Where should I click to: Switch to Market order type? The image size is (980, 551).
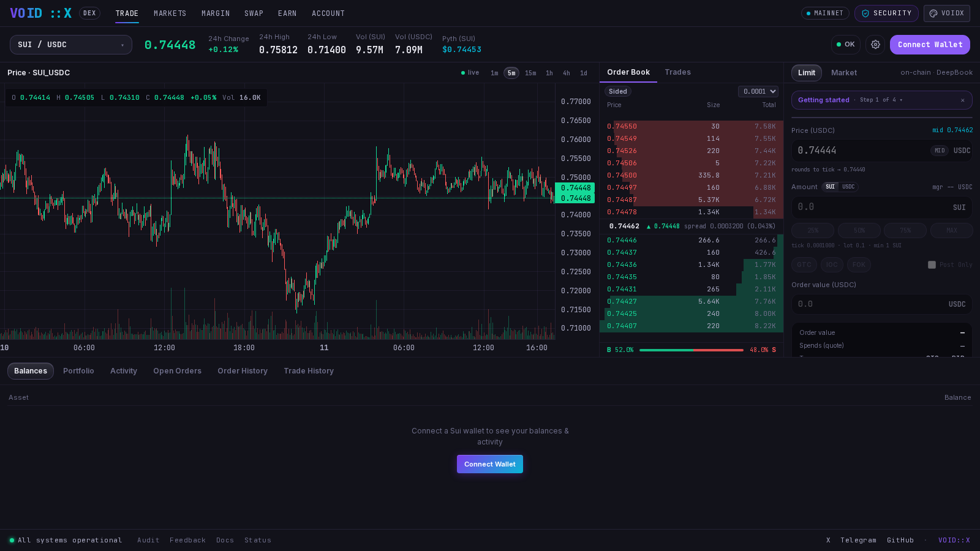click(x=844, y=73)
